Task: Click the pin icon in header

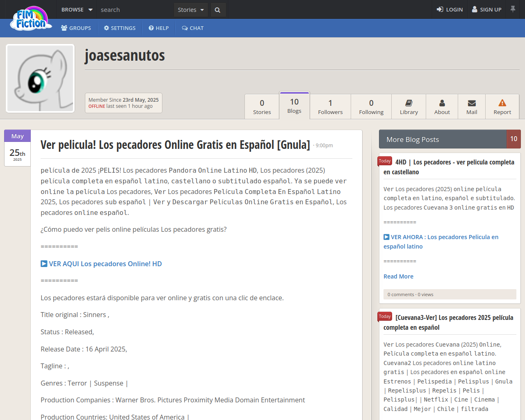Action: point(513,9)
